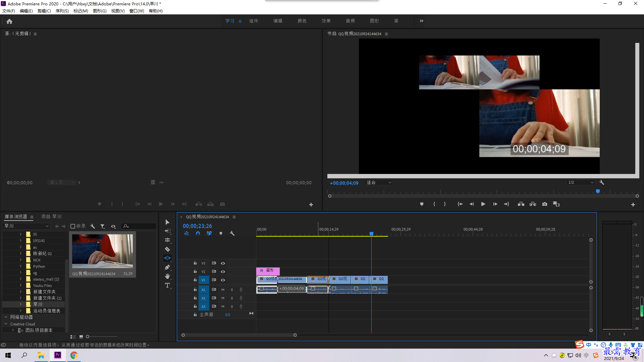Toggle linked selection in timeline
This screenshot has width=644, height=362.
coord(209,233)
